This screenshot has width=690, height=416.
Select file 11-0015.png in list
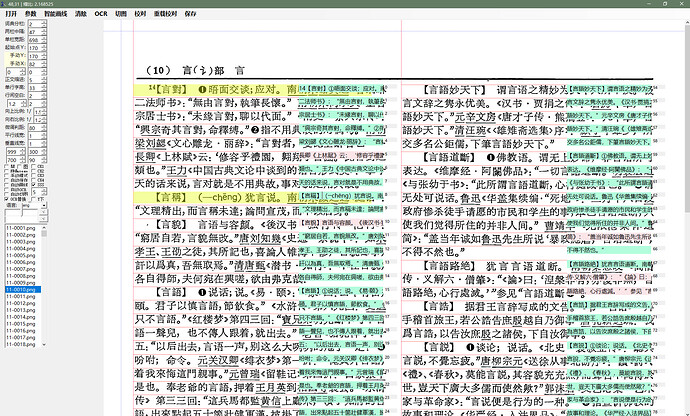pos(21,324)
